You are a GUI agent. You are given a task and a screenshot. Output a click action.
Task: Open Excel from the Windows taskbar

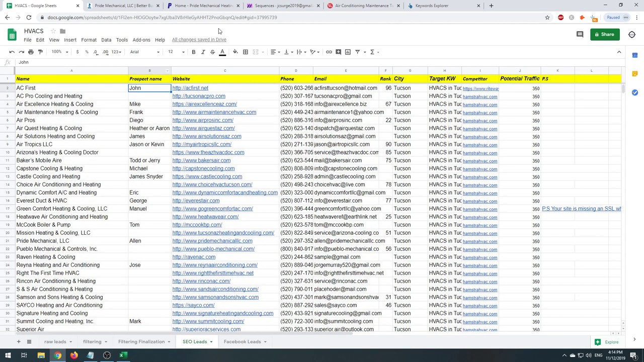122,355
